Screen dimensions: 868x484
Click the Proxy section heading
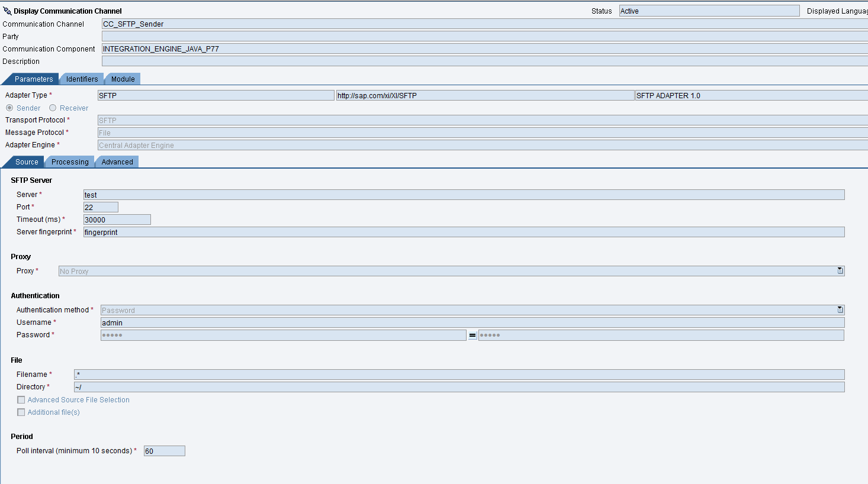21,257
